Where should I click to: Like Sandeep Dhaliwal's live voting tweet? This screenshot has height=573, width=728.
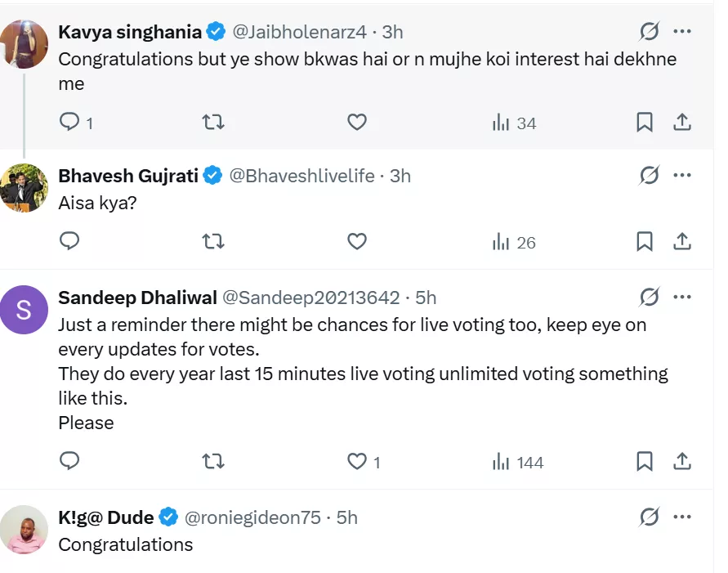click(357, 462)
